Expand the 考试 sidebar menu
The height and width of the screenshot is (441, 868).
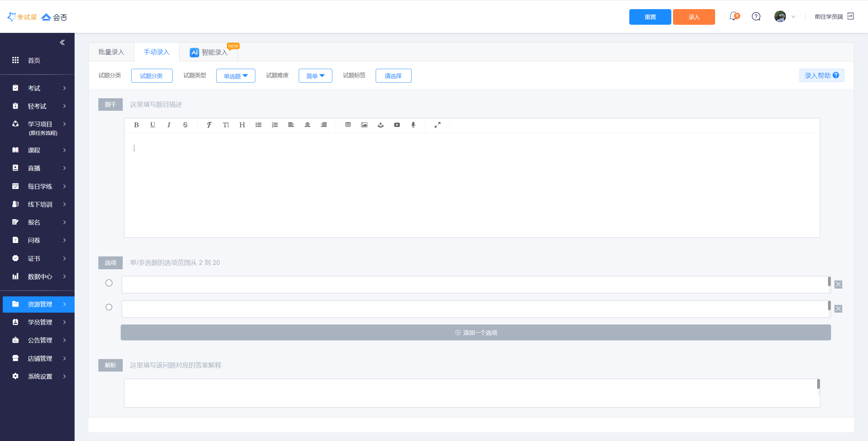[37, 88]
